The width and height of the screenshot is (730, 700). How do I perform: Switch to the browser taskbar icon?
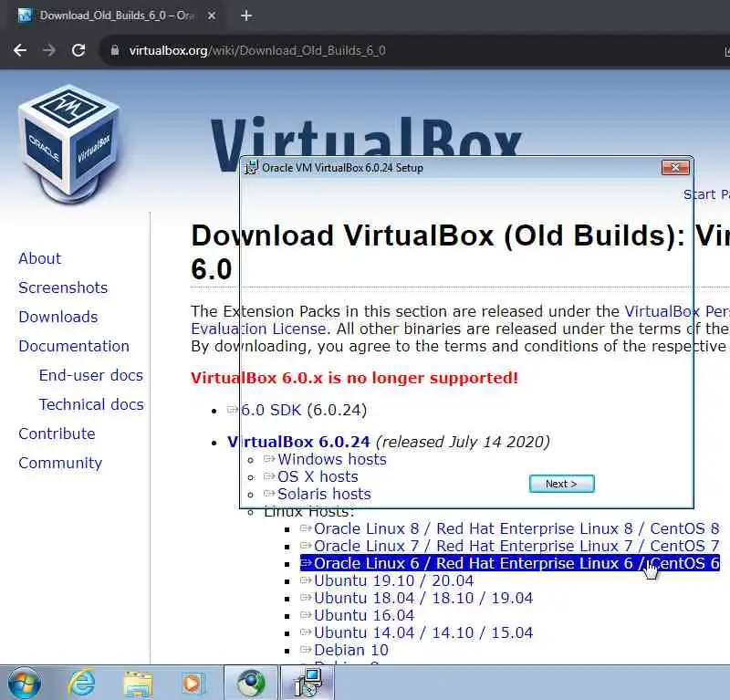(x=252, y=683)
